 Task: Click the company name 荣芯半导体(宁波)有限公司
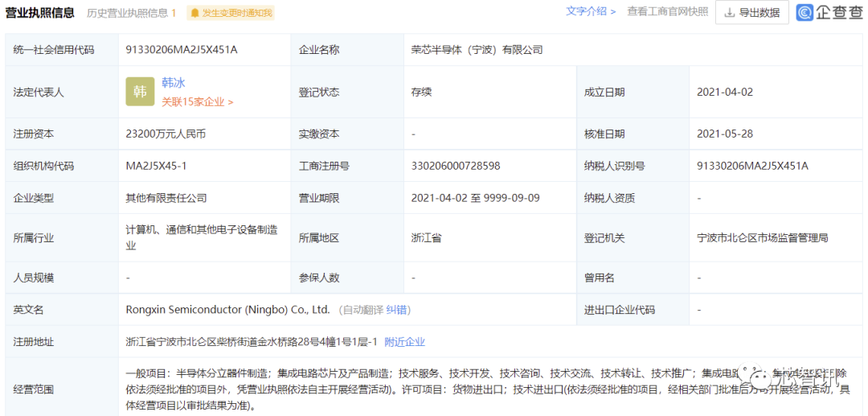coord(477,50)
